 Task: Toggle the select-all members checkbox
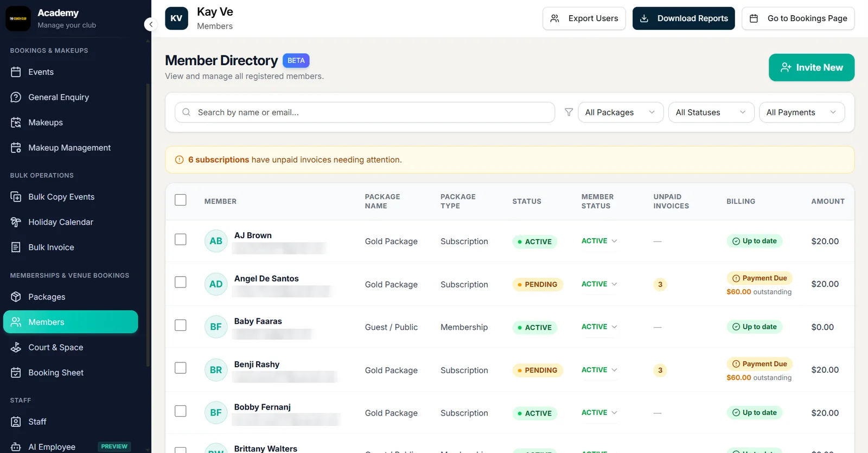[x=181, y=200]
